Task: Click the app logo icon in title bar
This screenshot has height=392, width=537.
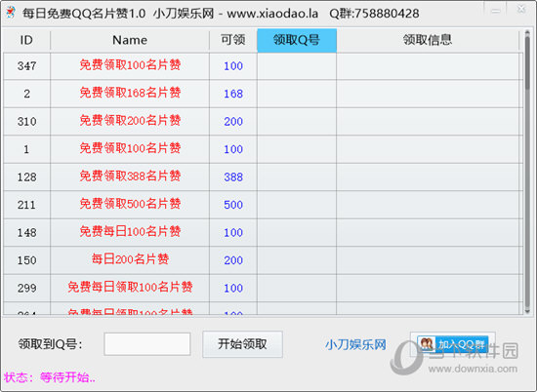Action: (11, 13)
